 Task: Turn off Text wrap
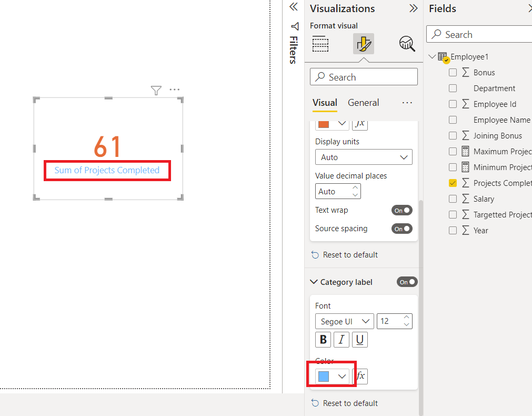click(401, 210)
